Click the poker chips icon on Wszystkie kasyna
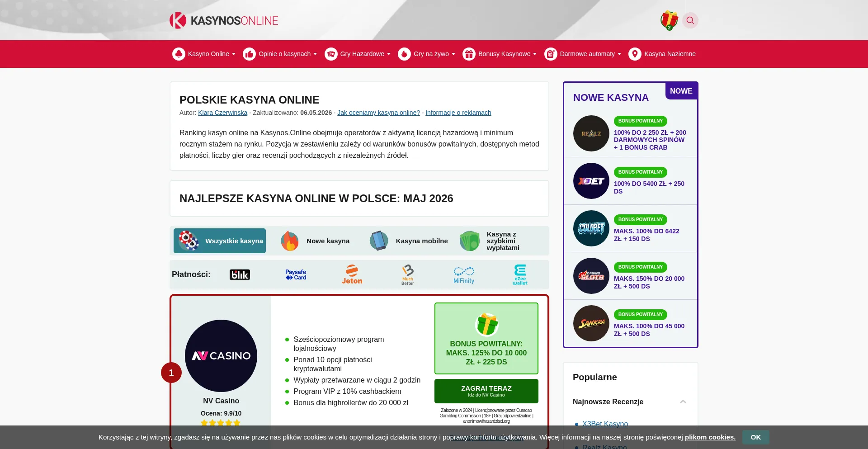868x449 pixels. pos(189,241)
